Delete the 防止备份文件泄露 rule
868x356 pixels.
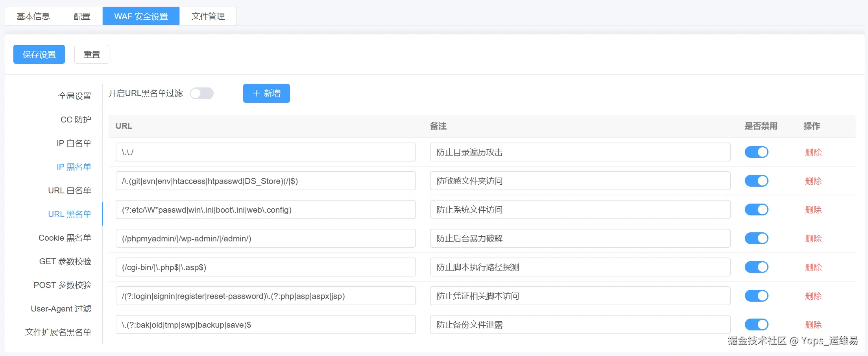[x=813, y=325]
